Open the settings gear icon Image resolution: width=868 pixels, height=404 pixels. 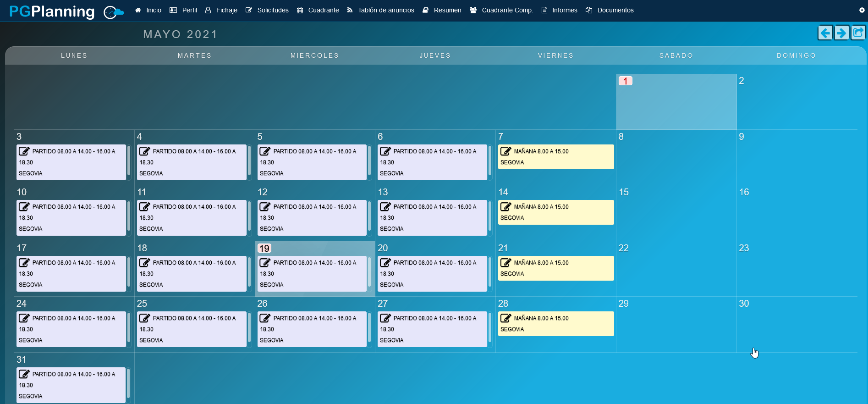click(x=862, y=10)
